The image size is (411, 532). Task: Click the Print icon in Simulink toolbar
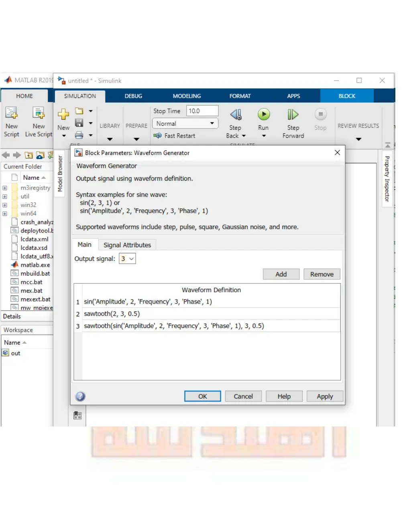click(79, 135)
